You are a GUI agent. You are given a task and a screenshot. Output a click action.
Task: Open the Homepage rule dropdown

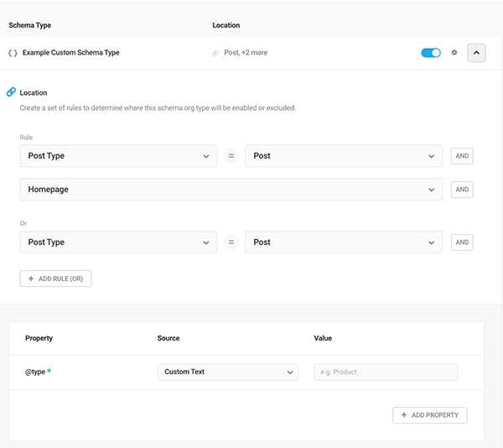(x=231, y=190)
